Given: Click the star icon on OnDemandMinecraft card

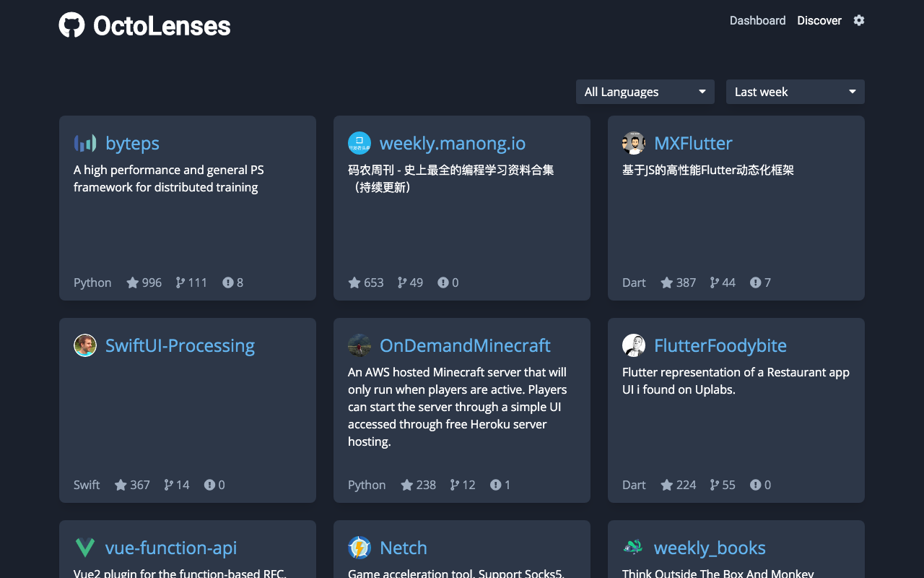Looking at the screenshot, I should point(407,485).
